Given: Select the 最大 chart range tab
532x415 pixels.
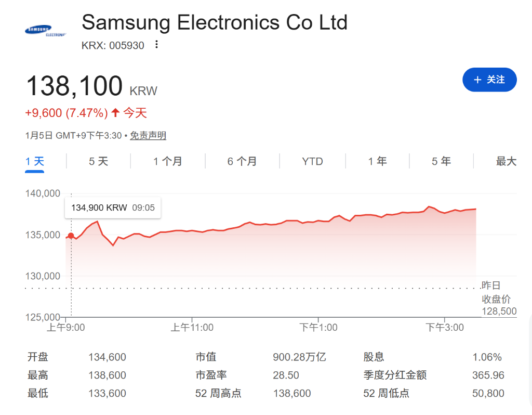Looking at the screenshot, I should (506, 161).
